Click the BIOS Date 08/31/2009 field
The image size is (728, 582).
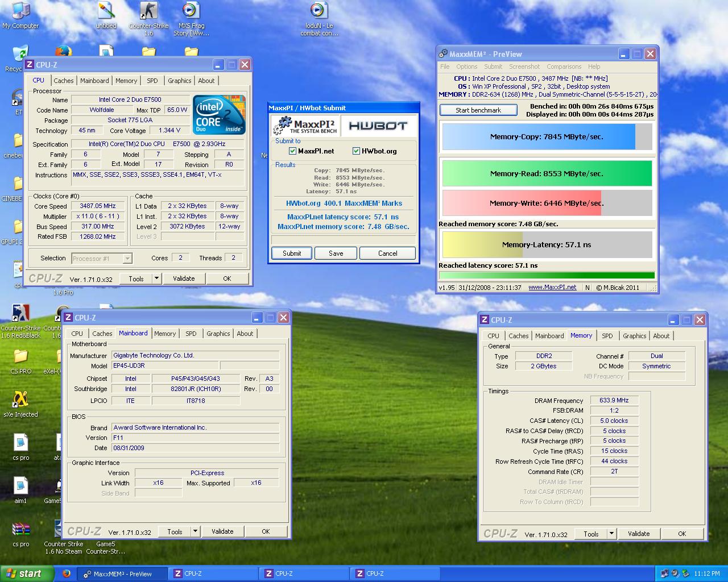point(195,448)
